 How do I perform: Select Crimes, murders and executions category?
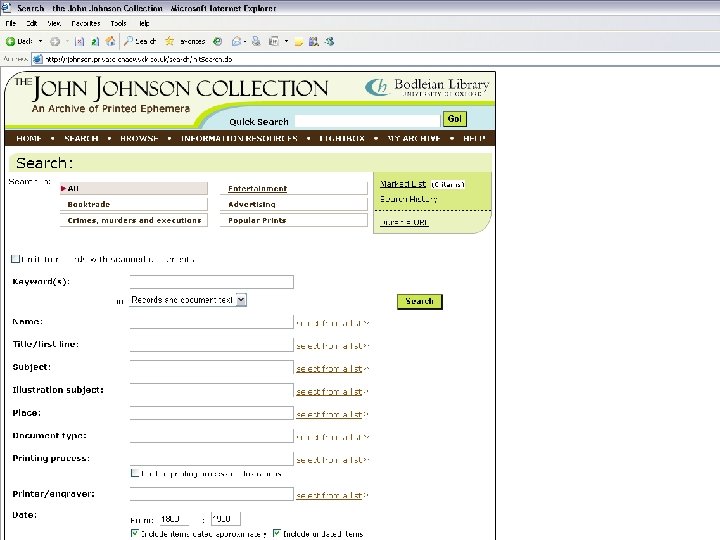pos(134,220)
